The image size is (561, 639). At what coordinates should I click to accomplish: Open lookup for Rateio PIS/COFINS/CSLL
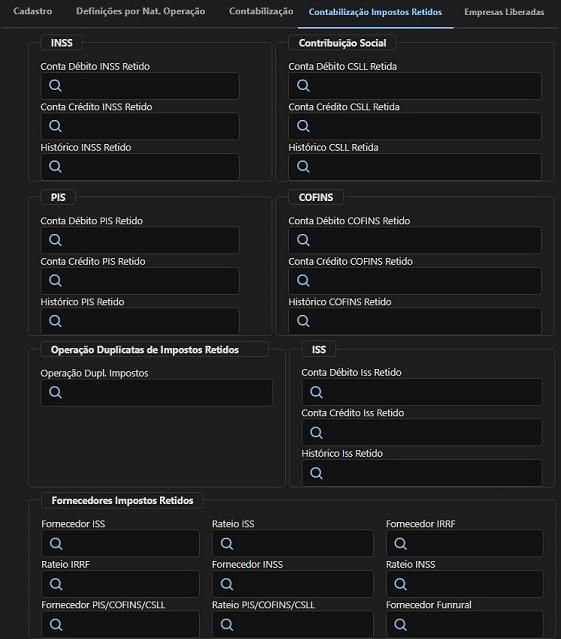point(227,624)
